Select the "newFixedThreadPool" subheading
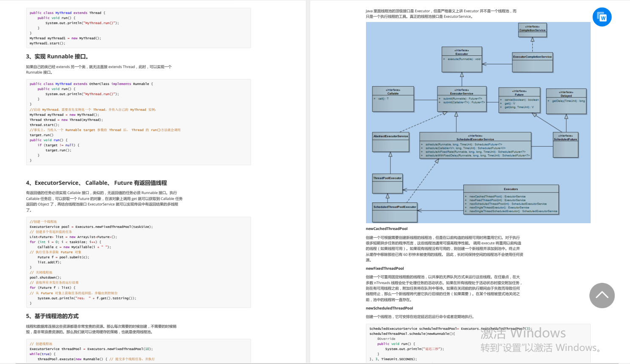This screenshot has width=630, height=364. pos(385,268)
